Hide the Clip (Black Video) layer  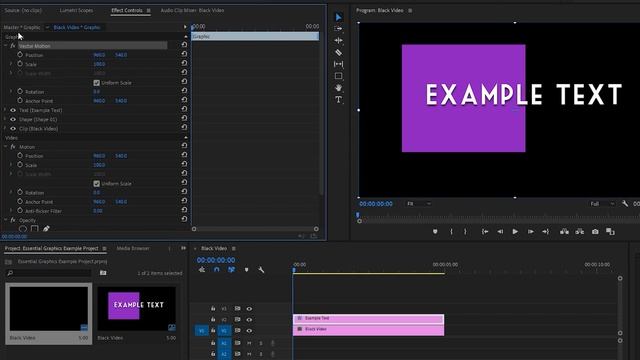coord(13,129)
